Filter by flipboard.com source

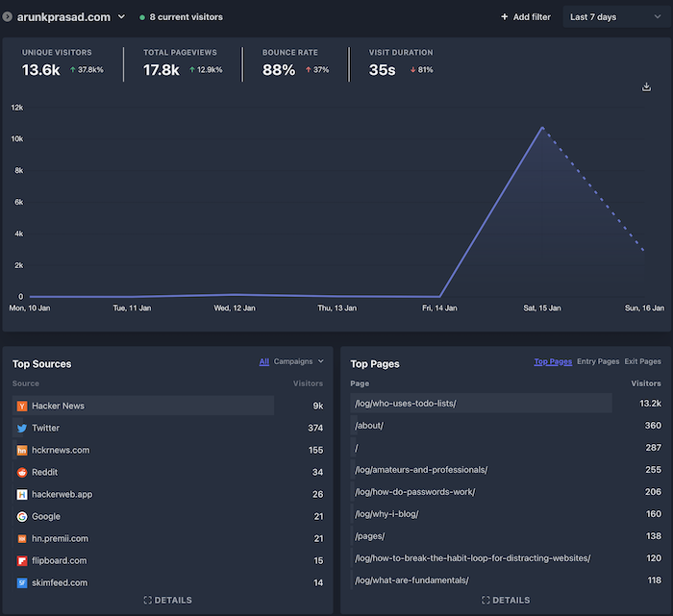(x=60, y=560)
